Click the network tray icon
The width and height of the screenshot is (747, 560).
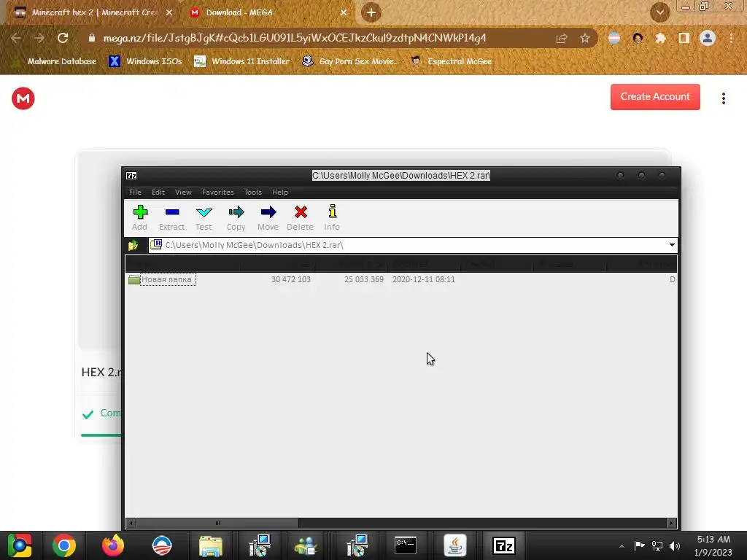(x=657, y=546)
